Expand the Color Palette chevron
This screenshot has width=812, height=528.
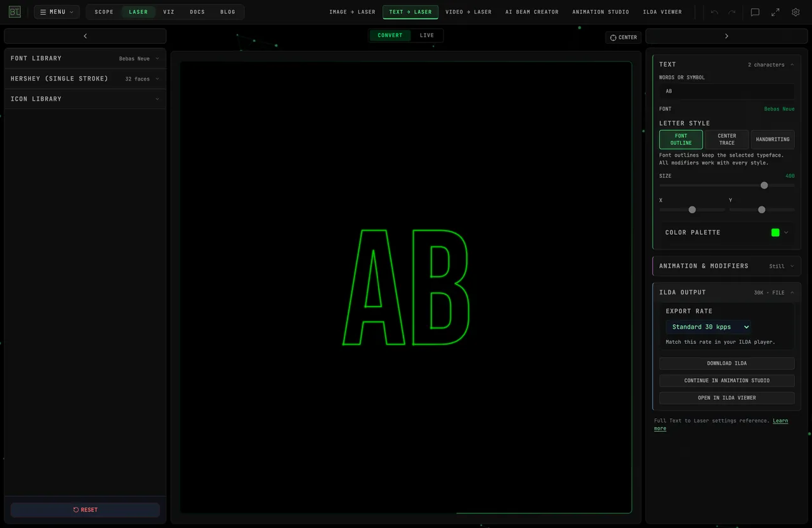pyautogui.click(x=786, y=233)
